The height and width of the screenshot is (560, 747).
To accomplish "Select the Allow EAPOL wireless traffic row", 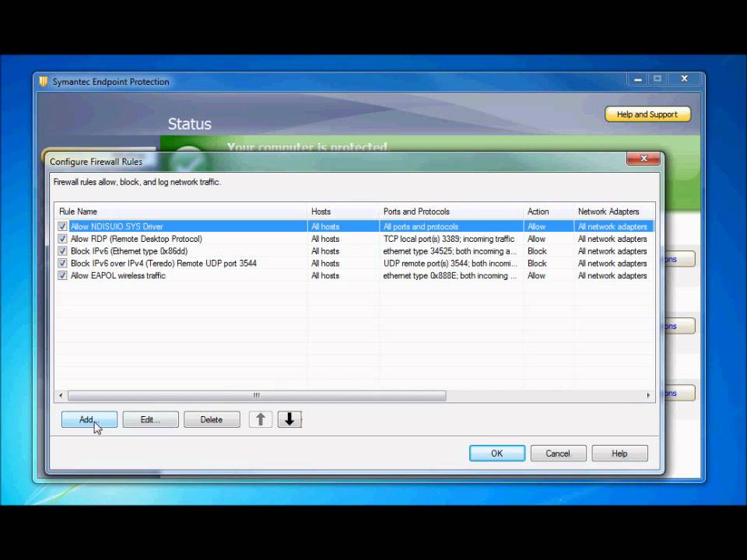I will click(x=355, y=275).
